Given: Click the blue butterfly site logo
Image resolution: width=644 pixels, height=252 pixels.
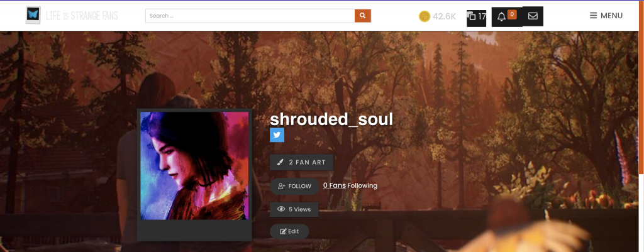Looking at the screenshot, I should point(33,15).
